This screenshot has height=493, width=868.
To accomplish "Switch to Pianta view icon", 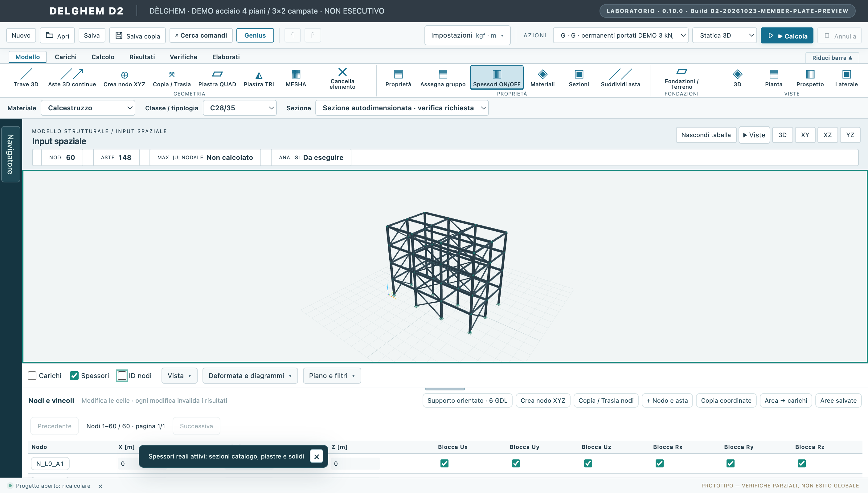I will tap(773, 78).
